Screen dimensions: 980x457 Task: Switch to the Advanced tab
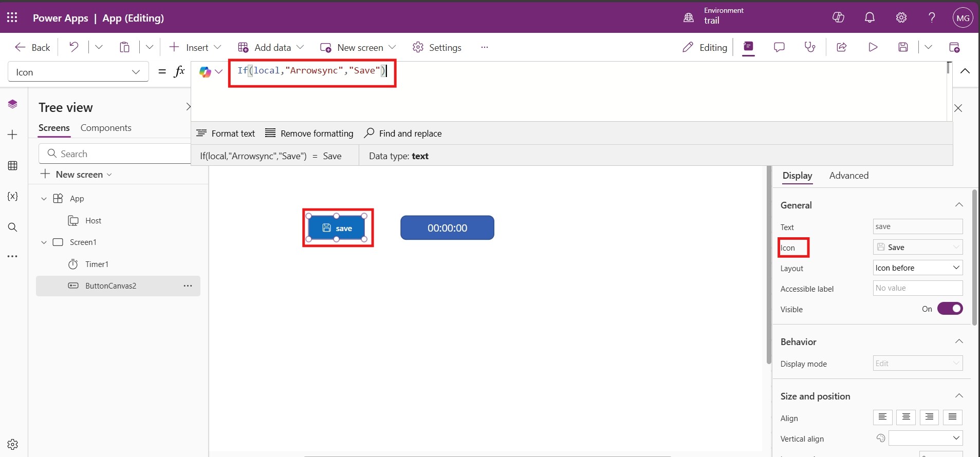pyautogui.click(x=848, y=176)
